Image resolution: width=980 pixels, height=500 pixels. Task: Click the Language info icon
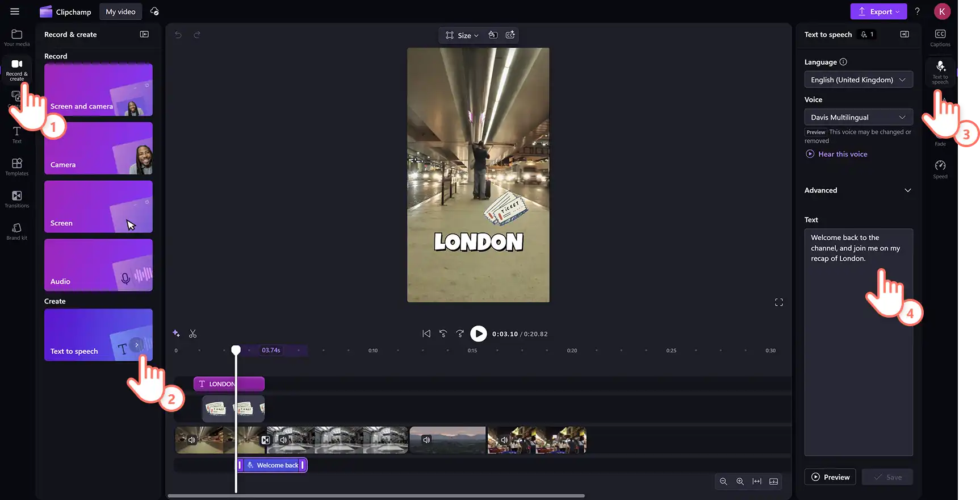tap(843, 62)
